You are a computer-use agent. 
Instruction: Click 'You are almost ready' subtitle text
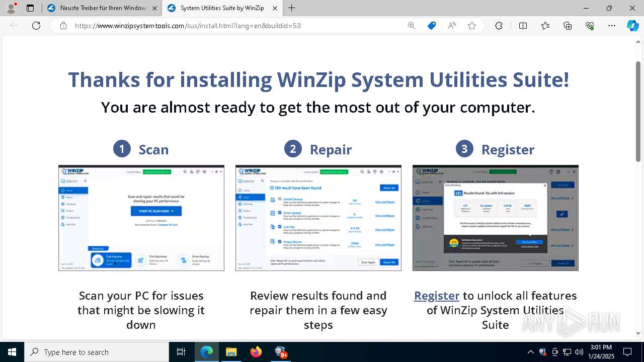pos(318,108)
